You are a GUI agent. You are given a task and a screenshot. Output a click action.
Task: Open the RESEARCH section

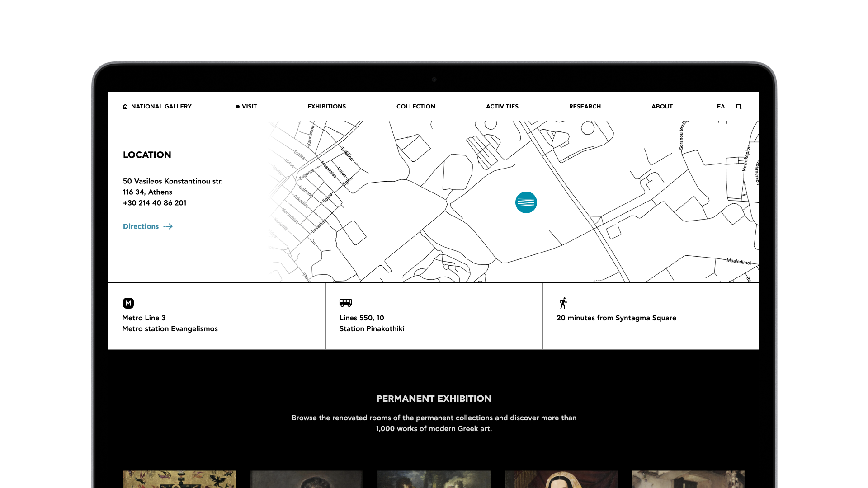[585, 107]
